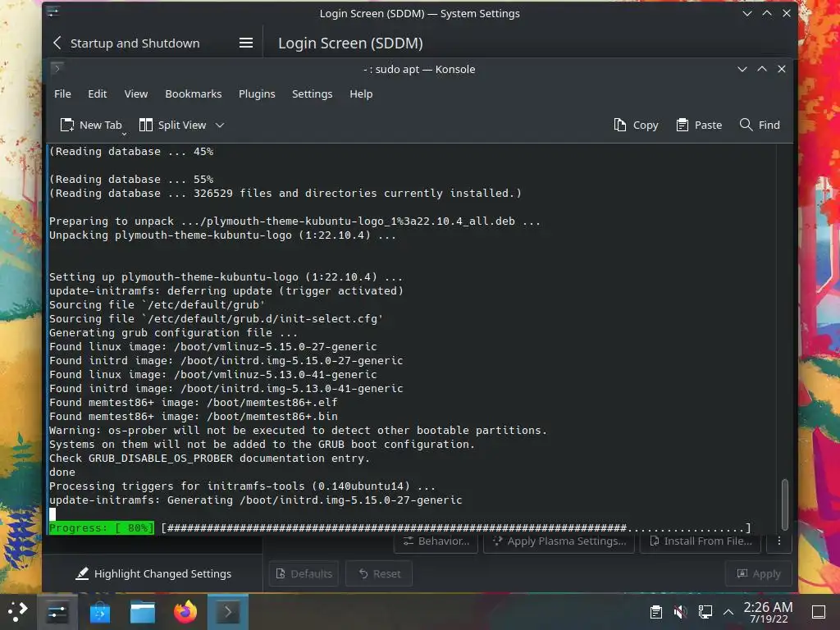Click the Konsole window terminal icon

[57, 69]
